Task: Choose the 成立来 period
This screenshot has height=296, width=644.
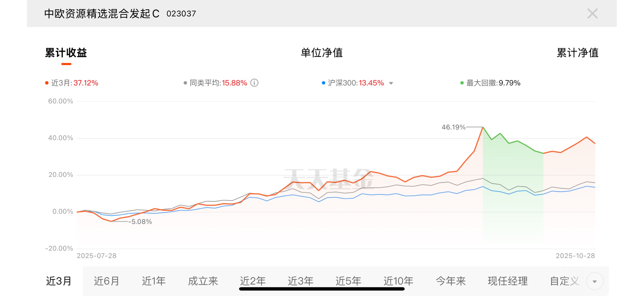Action: 203,281
